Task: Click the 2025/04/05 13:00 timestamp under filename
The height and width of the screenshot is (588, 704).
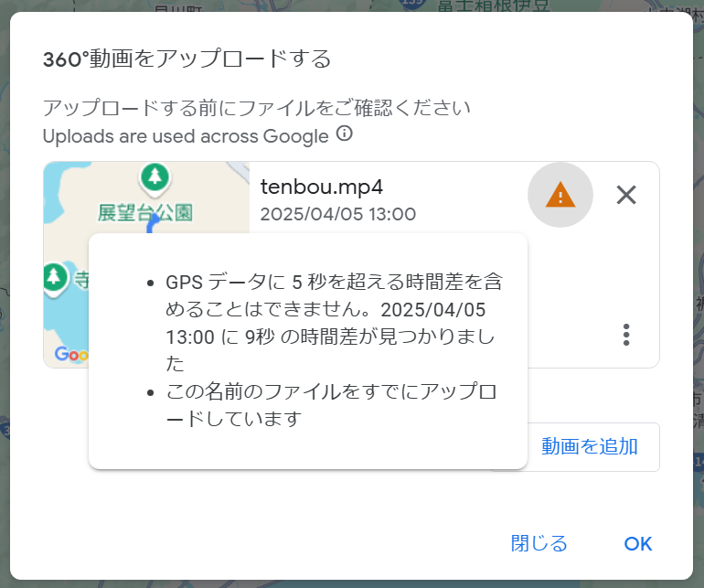Action: tap(338, 214)
